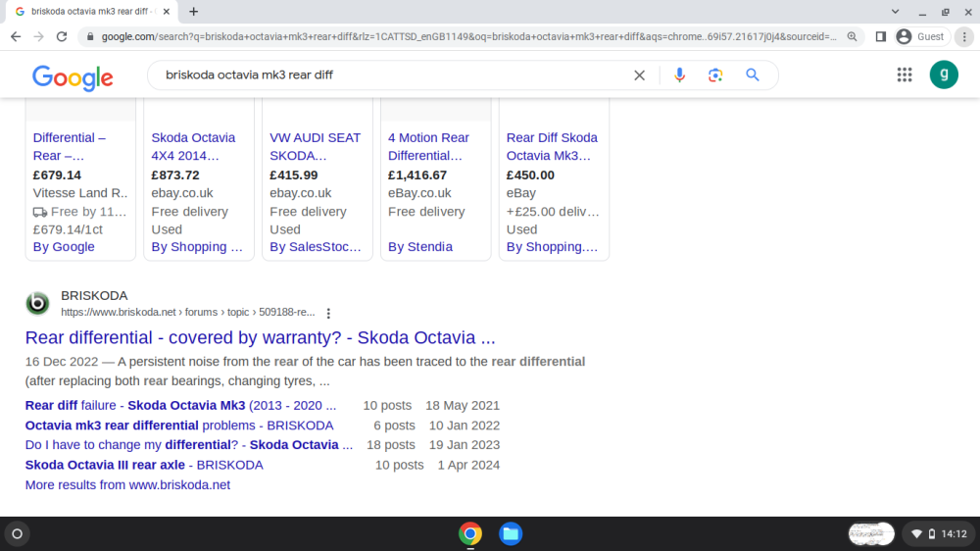The width and height of the screenshot is (980, 551).
Task: Reload the Google search page
Action: (x=62, y=37)
